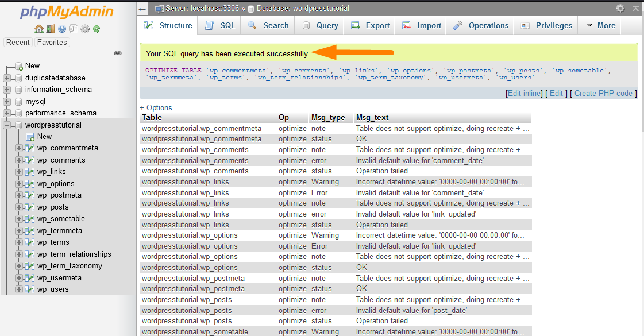
Task: Expand the wp_posts table node
Action: click(x=18, y=207)
